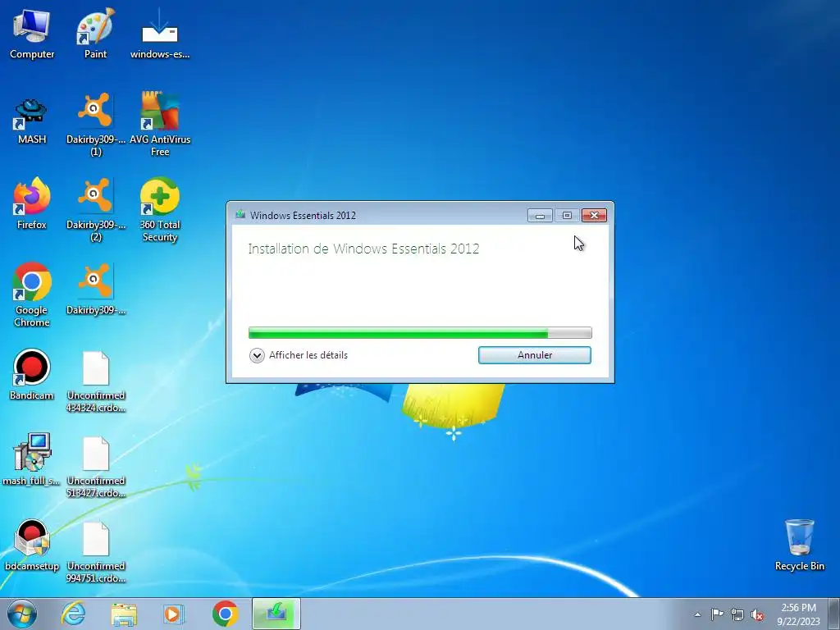Select the Unconfirmed 994751.crdo... file

[x=96, y=552]
